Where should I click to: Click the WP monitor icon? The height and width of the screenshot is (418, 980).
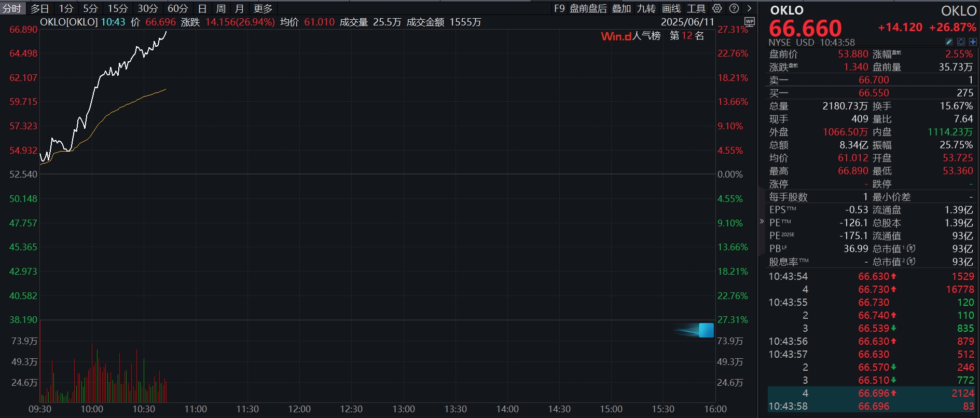point(749,22)
